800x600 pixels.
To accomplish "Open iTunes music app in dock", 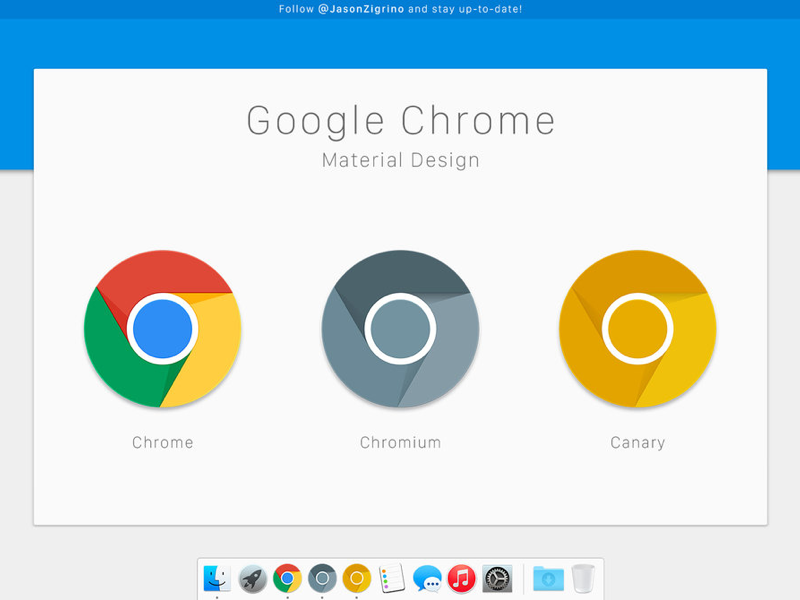I will [462, 579].
